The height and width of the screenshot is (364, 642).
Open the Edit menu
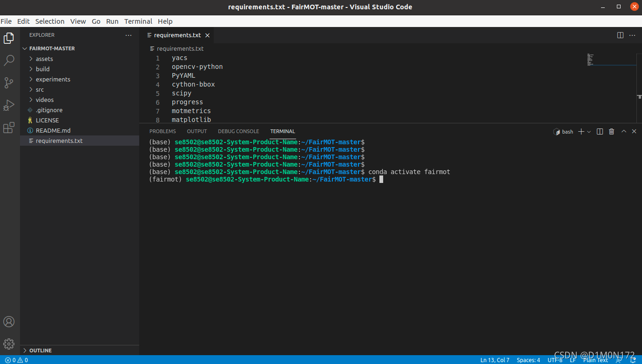[23, 21]
